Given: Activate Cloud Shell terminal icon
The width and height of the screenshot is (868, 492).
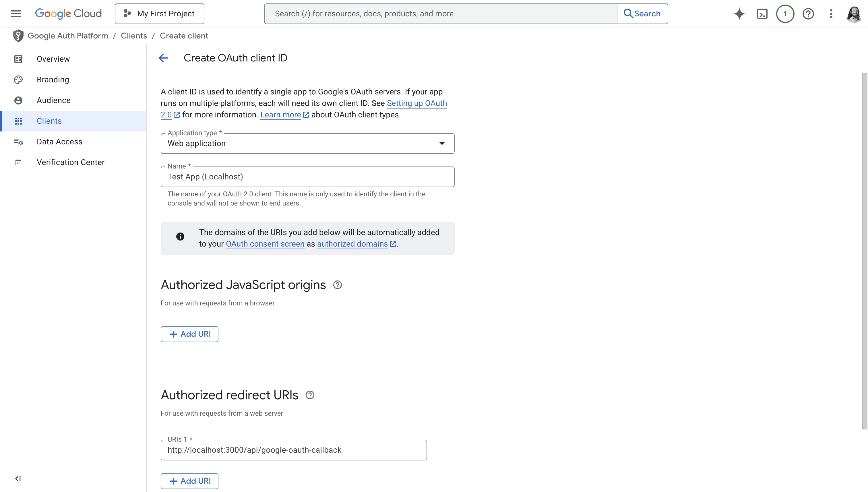Looking at the screenshot, I should pyautogui.click(x=762, y=13).
